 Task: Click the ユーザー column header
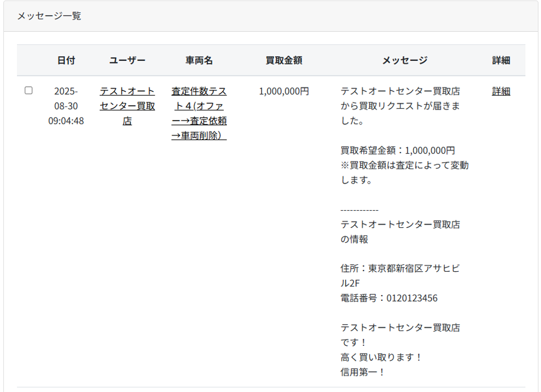(x=127, y=60)
